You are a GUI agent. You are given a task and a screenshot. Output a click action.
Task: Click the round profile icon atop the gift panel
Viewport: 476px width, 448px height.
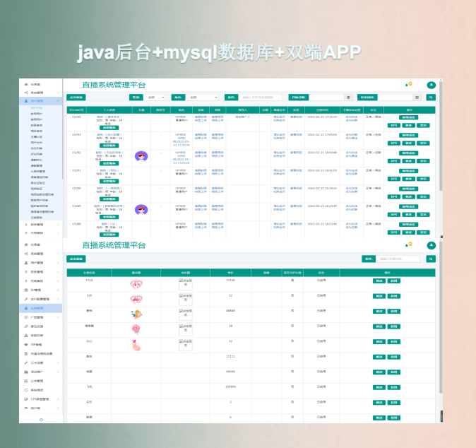[431, 245]
